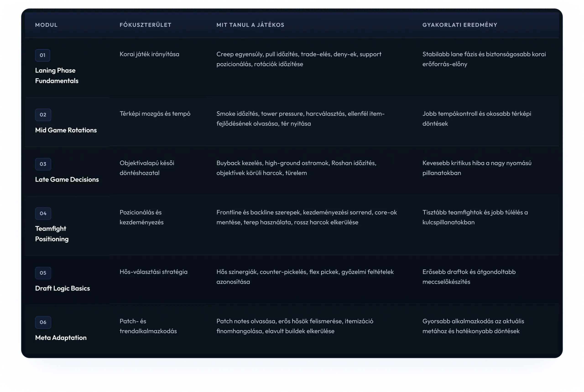Click the 03 module number badge
Screen dimensions: 584x392
[x=43, y=164]
